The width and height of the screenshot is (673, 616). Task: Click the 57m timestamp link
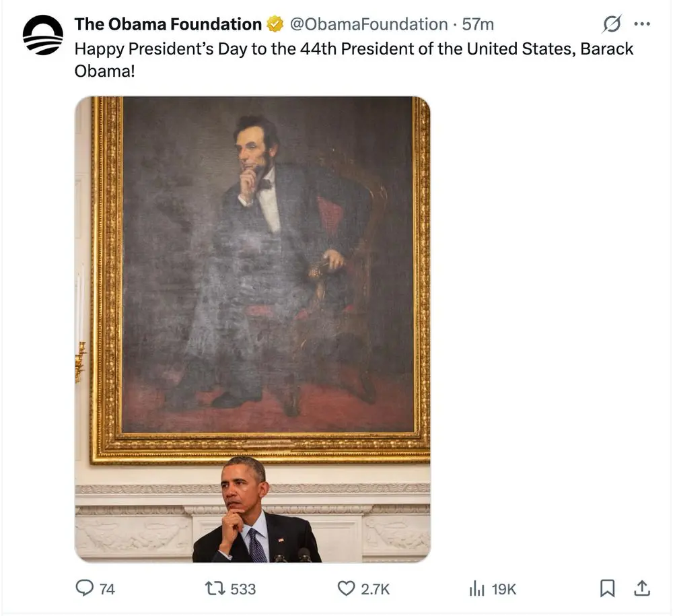coord(478,24)
